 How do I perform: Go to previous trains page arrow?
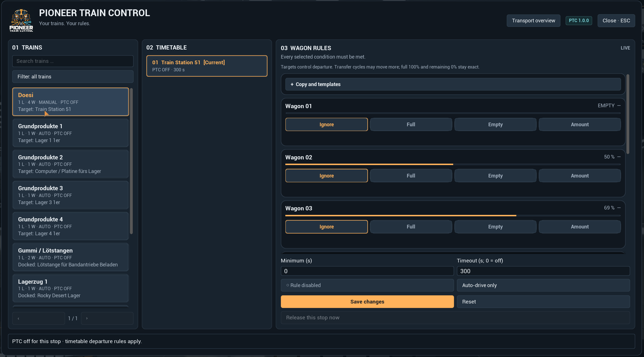(x=38, y=318)
